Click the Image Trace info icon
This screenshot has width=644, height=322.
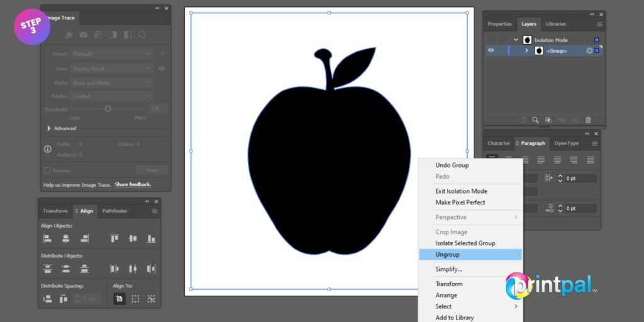[48, 149]
